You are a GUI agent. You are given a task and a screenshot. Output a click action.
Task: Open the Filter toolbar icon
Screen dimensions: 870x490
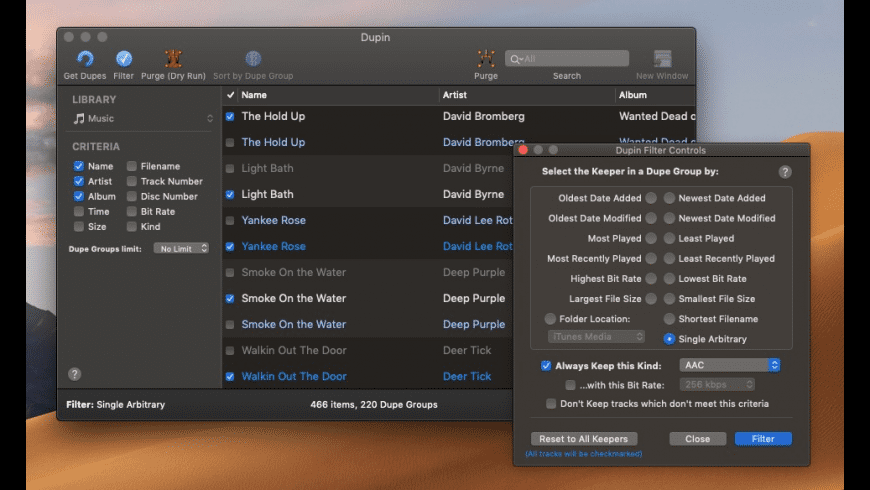click(x=123, y=59)
